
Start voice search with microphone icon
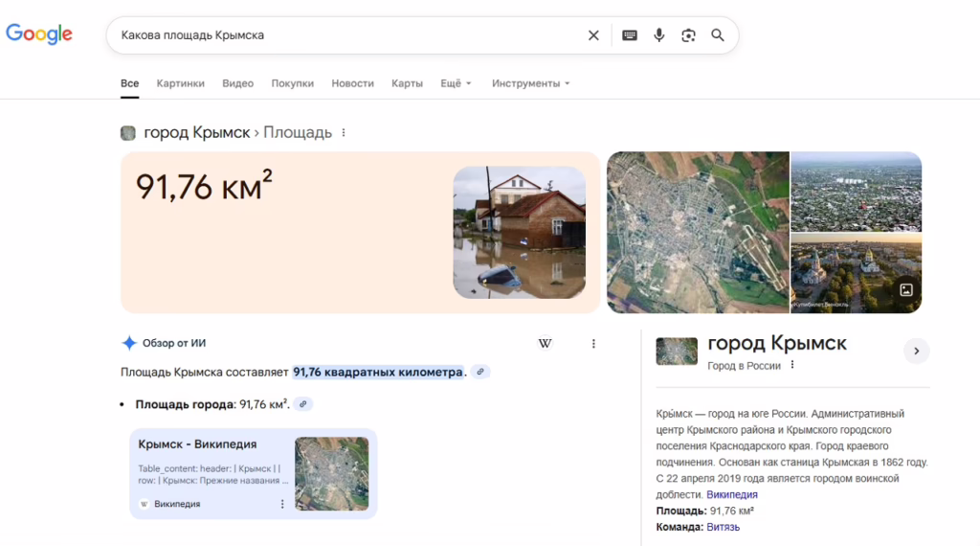[x=658, y=35]
